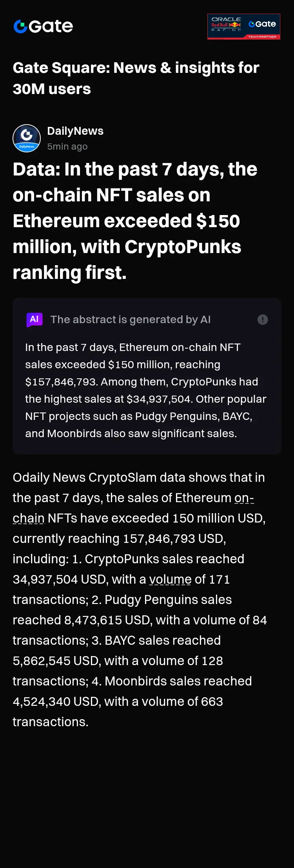This screenshot has height=868, width=294.
Task: Click the Oracle text in partner banner
Action: point(226,19)
